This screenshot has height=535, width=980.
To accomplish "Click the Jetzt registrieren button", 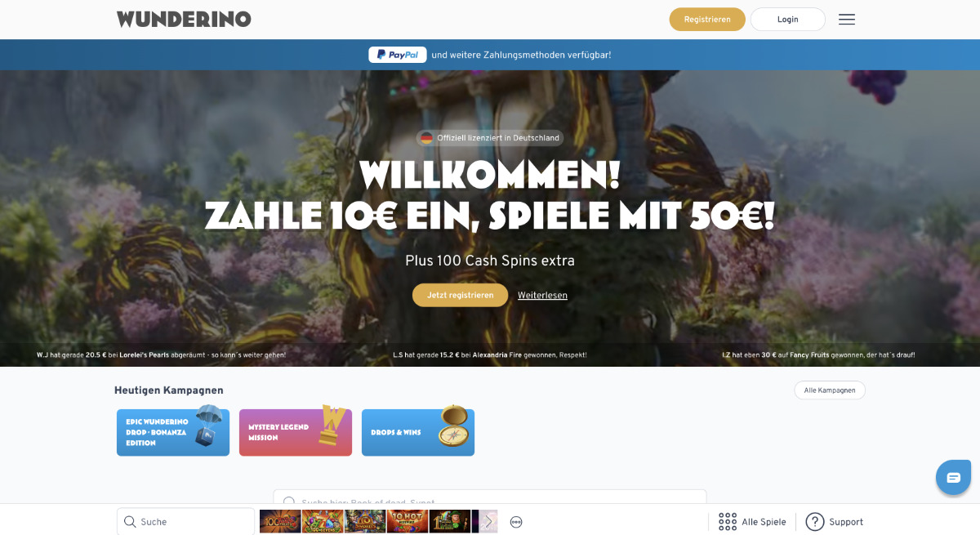I will coord(460,295).
